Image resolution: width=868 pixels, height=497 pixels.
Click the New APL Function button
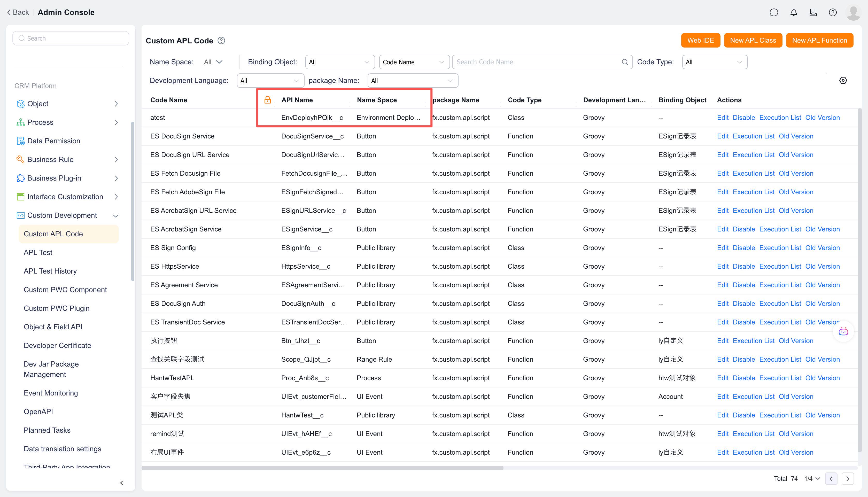click(x=819, y=40)
